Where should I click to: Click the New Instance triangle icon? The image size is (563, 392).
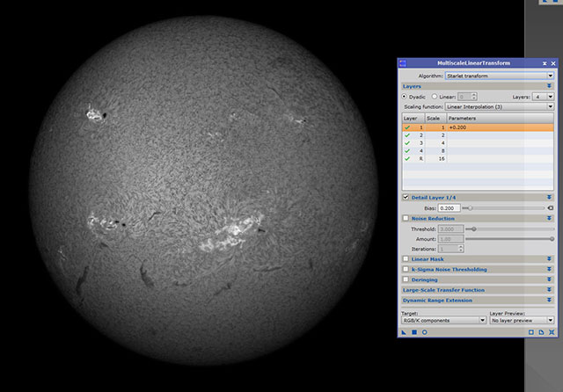(x=404, y=332)
